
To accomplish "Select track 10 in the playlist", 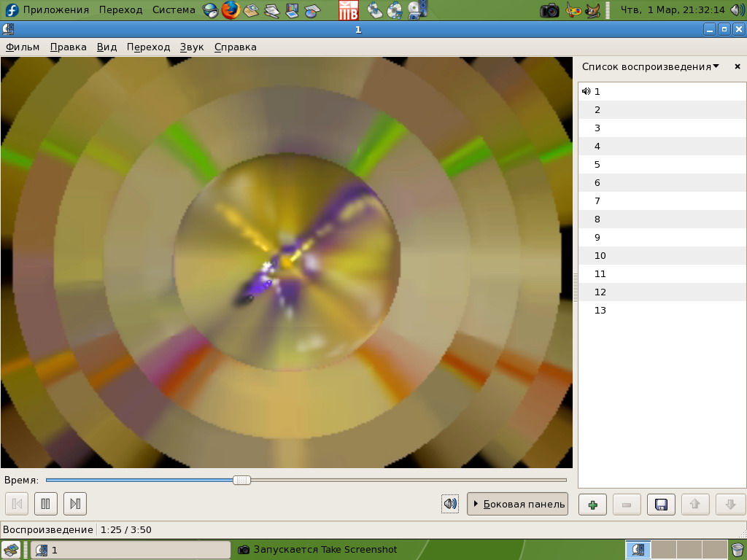I will pyautogui.click(x=662, y=256).
